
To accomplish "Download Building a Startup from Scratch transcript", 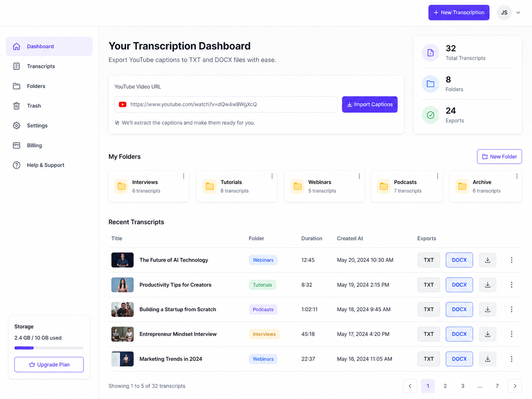I will click(488, 309).
